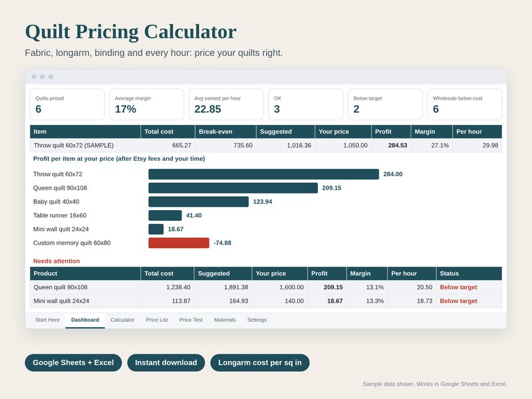Screen dimensions: 532x399
Task: Open the Materials tab
Action: (225, 320)
